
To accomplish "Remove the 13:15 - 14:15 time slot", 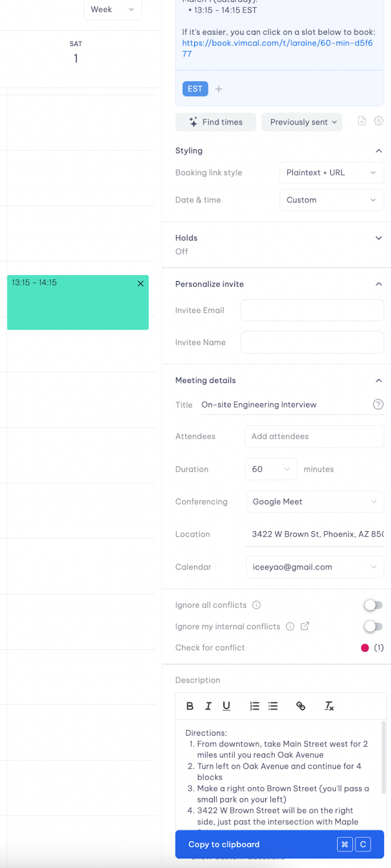I will (x=140, y=284).
